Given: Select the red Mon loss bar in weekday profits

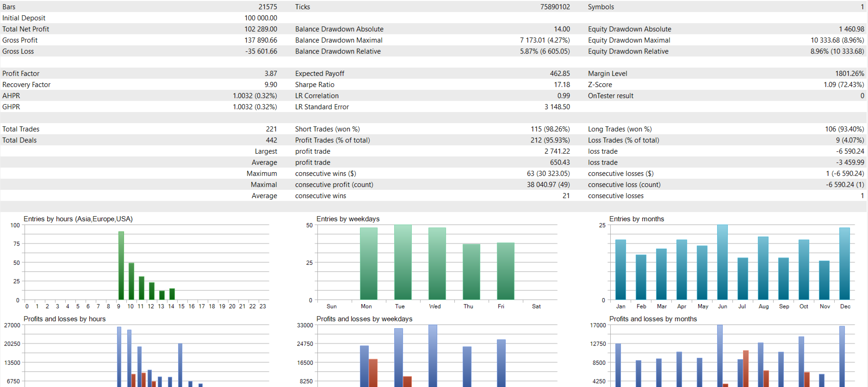Looking at the screenshot, I should coord(373,373).
